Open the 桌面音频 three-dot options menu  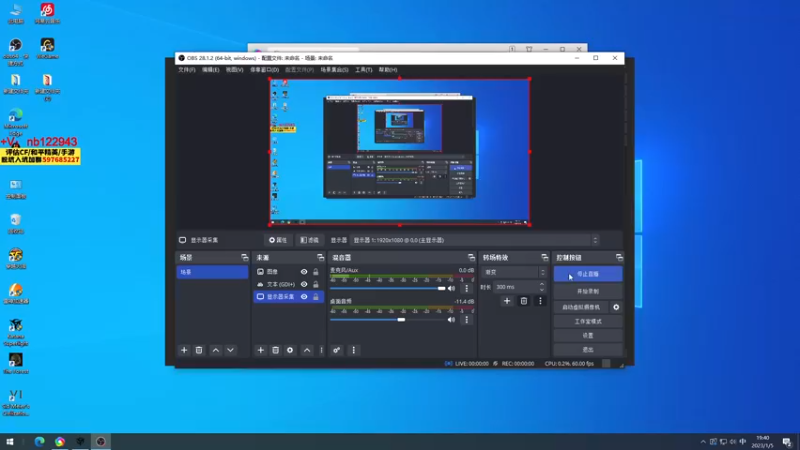click(x=466, y=320)
